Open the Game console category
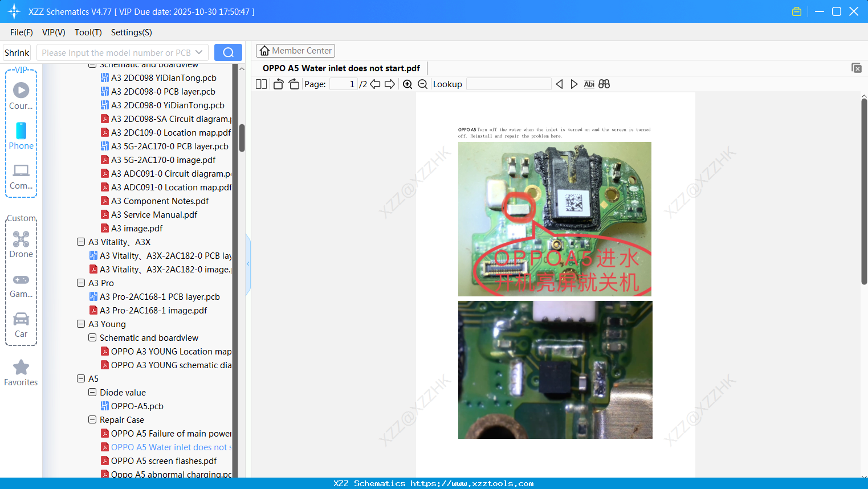This screenshot has height=489, width=868. (x=21, y=286)
